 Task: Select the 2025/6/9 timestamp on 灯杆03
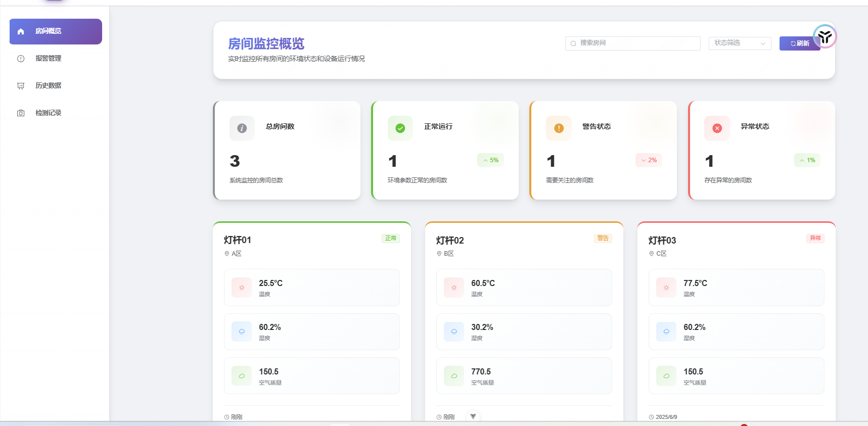click(666, 417)
